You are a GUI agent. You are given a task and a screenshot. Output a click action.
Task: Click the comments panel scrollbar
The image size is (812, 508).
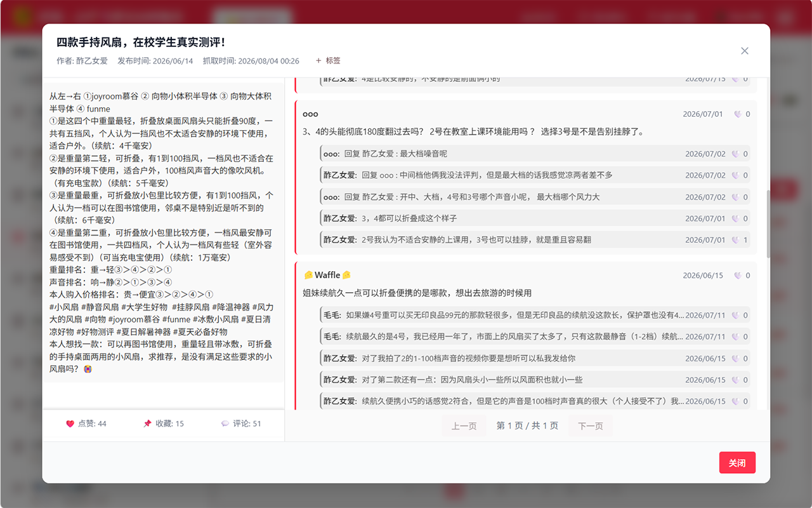[x=768, y=224]
